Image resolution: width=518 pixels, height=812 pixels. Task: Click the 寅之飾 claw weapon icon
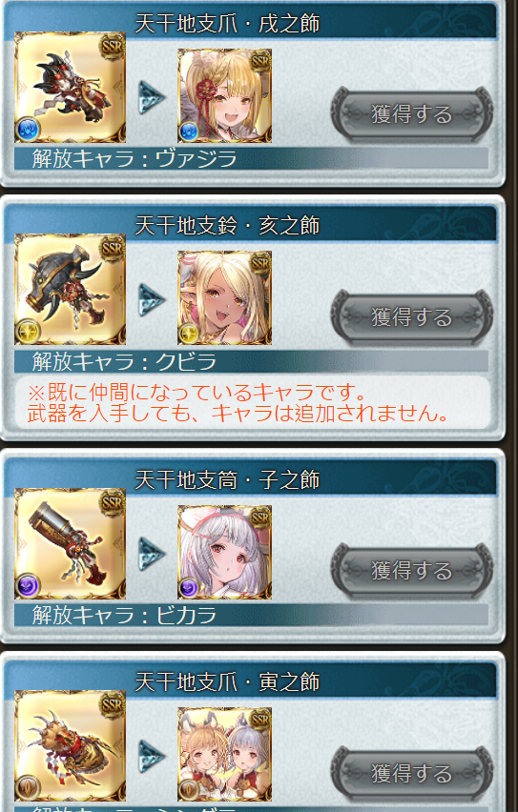[70, 745]
